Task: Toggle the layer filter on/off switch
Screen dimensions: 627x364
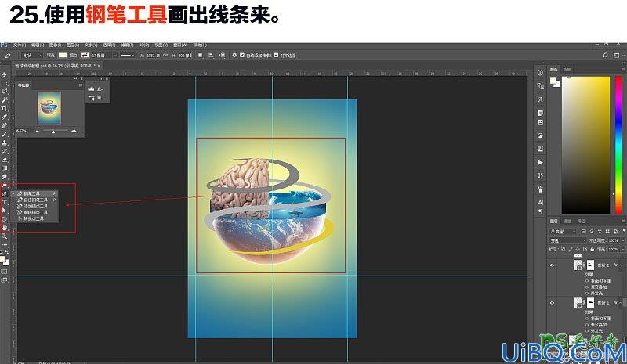Action: [x=624, y=231]
